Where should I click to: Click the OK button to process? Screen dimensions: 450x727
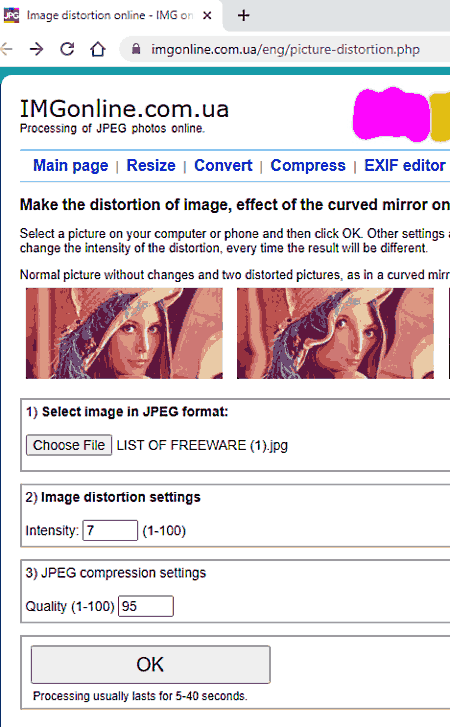[151, 664]
